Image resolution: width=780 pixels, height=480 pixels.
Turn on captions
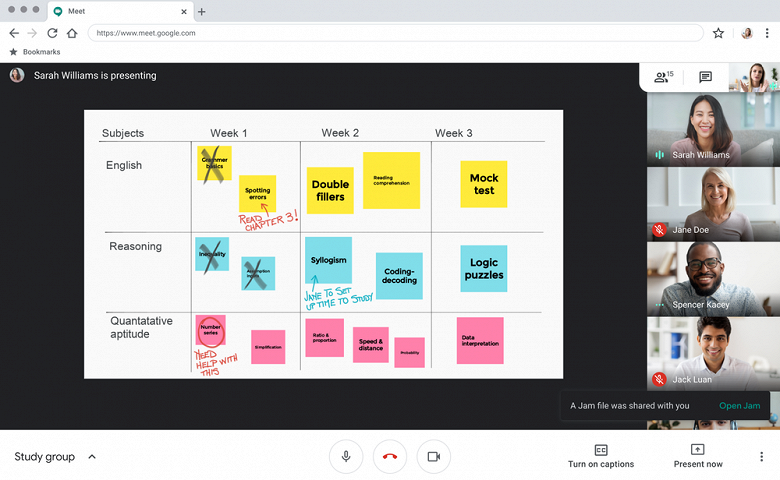click(x=601, y=456)
